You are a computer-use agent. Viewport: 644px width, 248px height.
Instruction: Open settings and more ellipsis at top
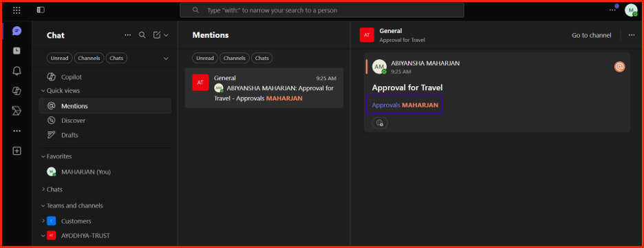pyautogui.click(x=612, y=10)
